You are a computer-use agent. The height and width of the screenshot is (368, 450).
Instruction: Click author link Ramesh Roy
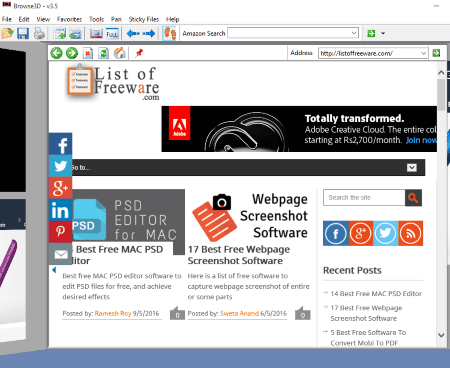[x=113, y=313]
